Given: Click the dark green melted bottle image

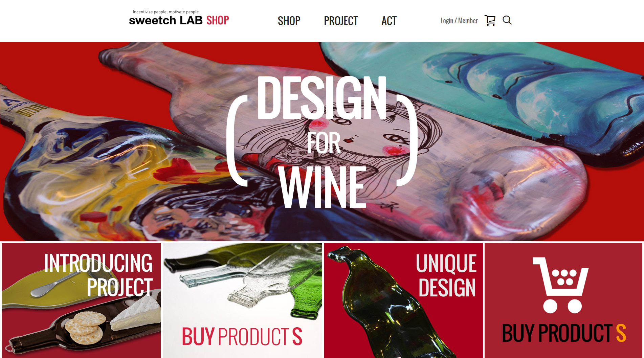Looking at the screenshot, I should 389,305.
